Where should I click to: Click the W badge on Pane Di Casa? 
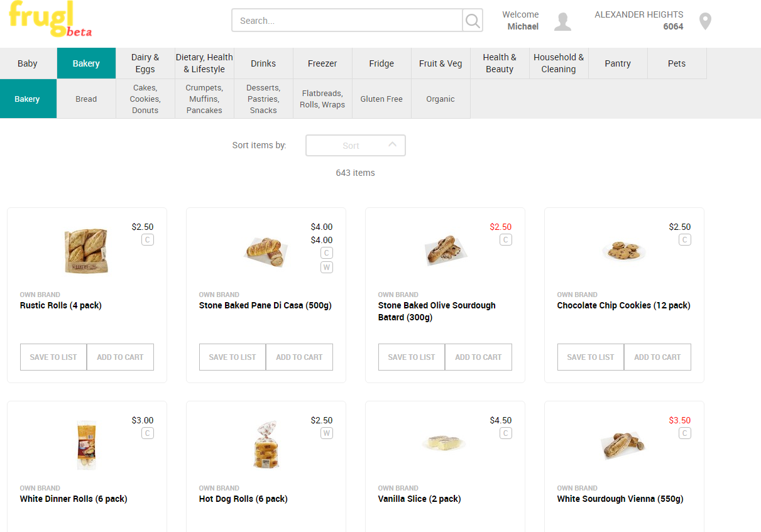[x=327, y=268]
